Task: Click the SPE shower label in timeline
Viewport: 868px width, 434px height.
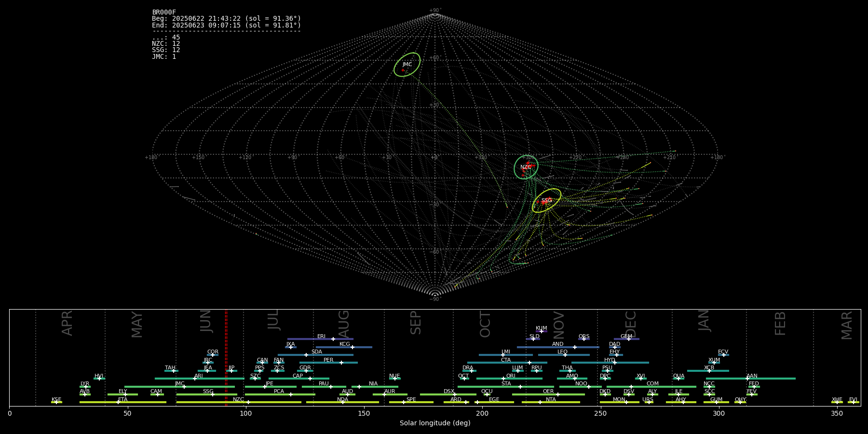Action: (x=411, y=400)
